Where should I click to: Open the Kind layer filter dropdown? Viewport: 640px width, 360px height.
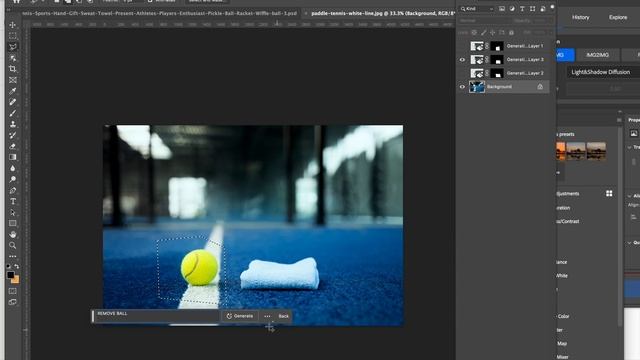coord(477,9)
